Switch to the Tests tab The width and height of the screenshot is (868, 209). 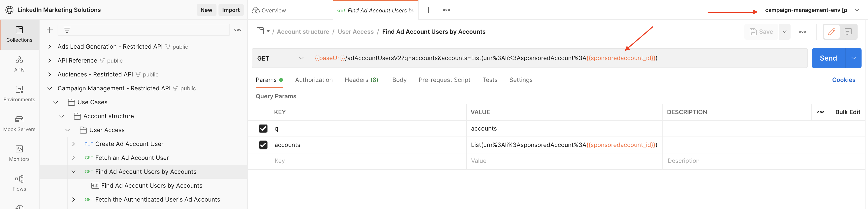click(490, 80)
